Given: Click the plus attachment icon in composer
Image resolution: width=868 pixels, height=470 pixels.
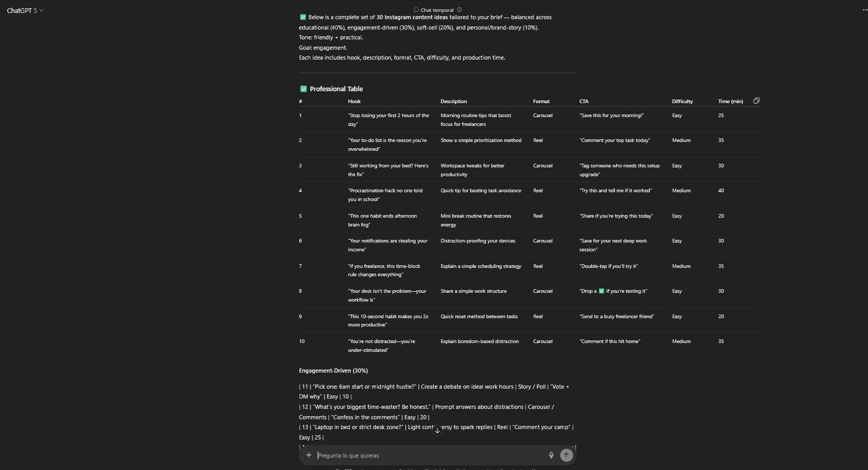Looking at the screenshot, I should click(x=309, y=455).
